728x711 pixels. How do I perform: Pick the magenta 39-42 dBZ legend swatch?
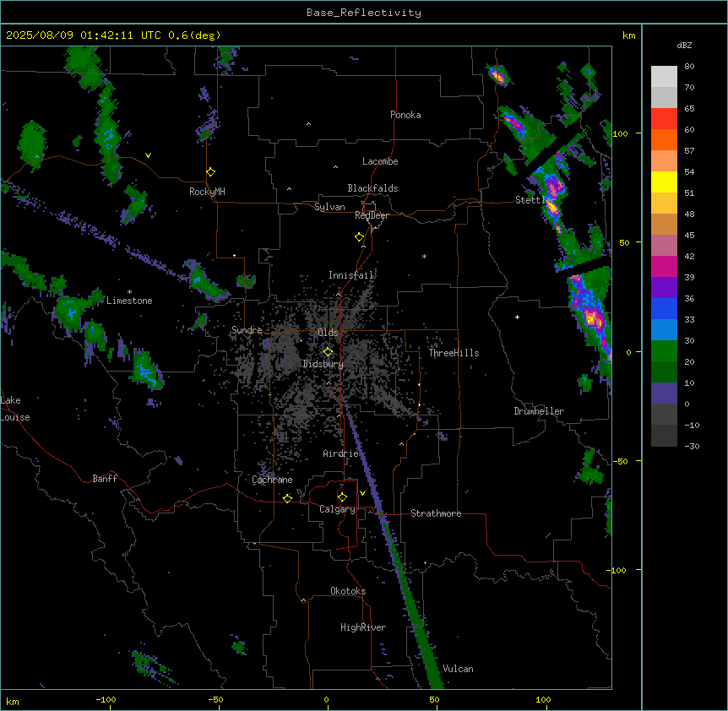[x=664, y=266]
